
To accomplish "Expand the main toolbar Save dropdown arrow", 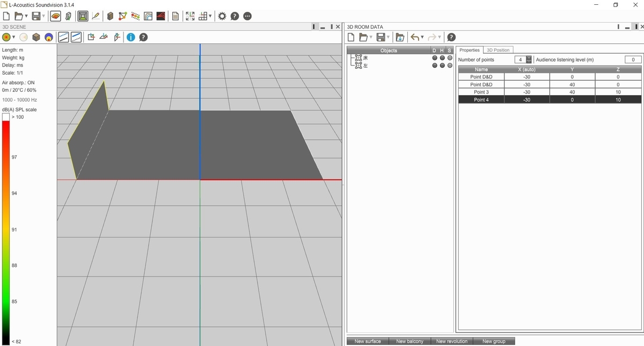I will click(43, 17).
